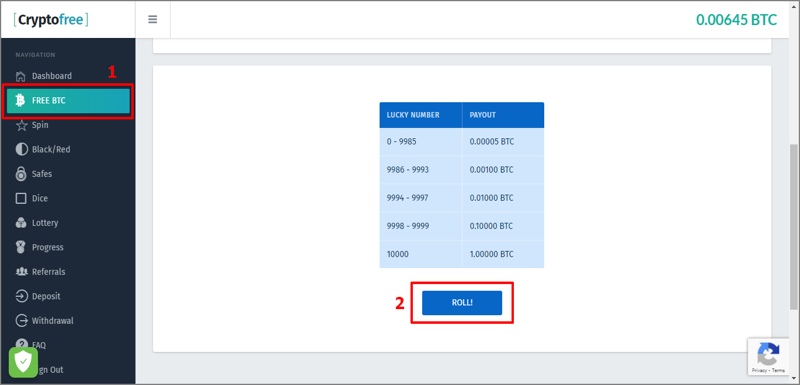Click the Lottery balls icon
Viewport: 800px width, 385px height.
(21, 223)
